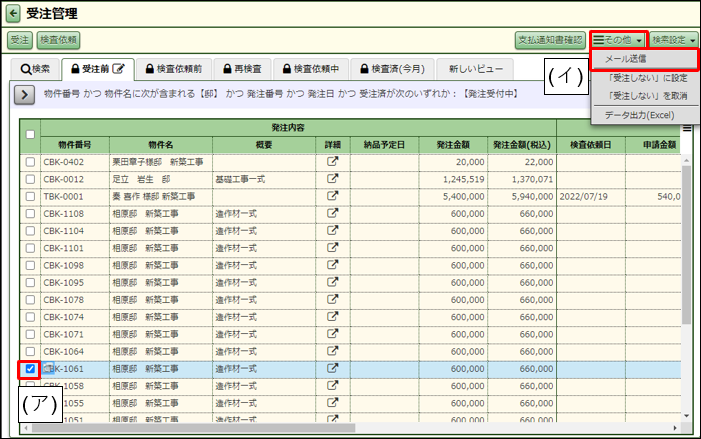Click the 栗田章子様邸 新築工事 property name
This screenshot has height=439, width=701.
coord(158,162)
